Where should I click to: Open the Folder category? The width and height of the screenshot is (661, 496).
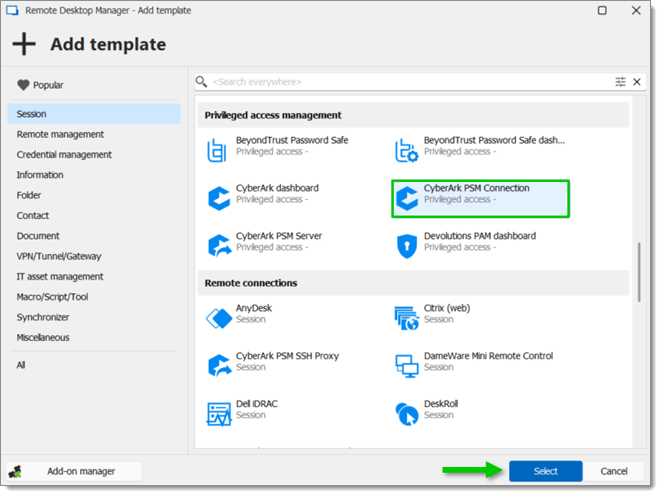pos(94,195)
